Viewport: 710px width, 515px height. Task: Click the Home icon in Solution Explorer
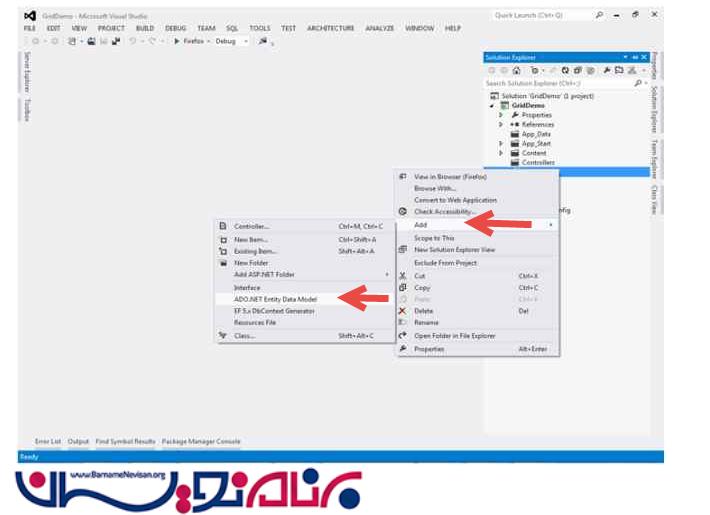[516, 71]
